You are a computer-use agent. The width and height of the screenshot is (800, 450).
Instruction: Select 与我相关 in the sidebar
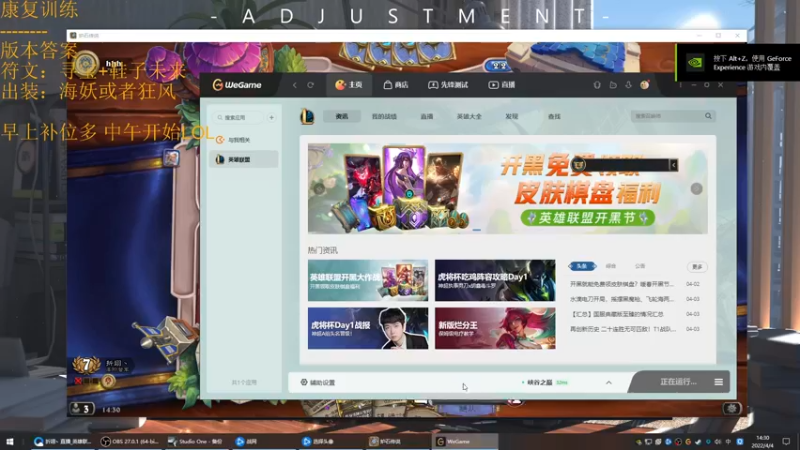coord(244,140)
